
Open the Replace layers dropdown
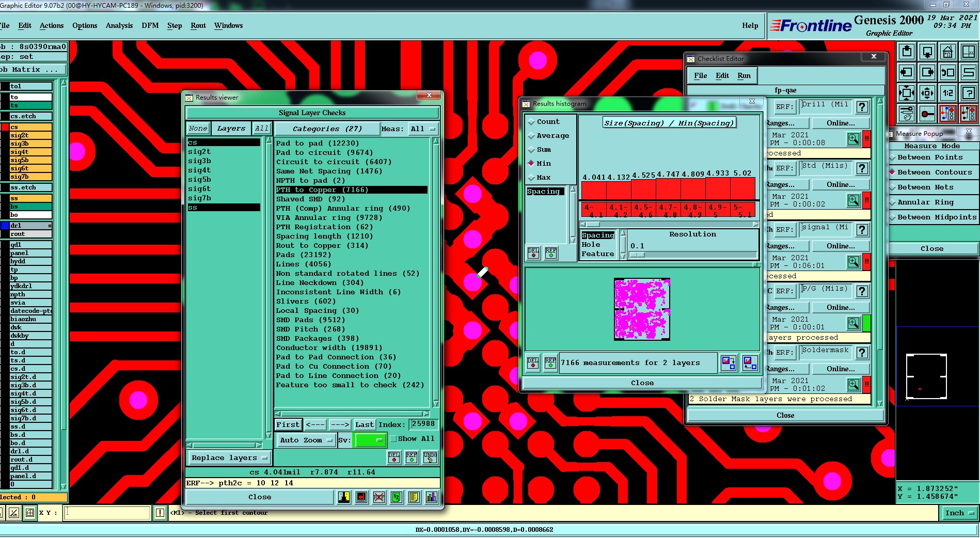coord(229,457)
